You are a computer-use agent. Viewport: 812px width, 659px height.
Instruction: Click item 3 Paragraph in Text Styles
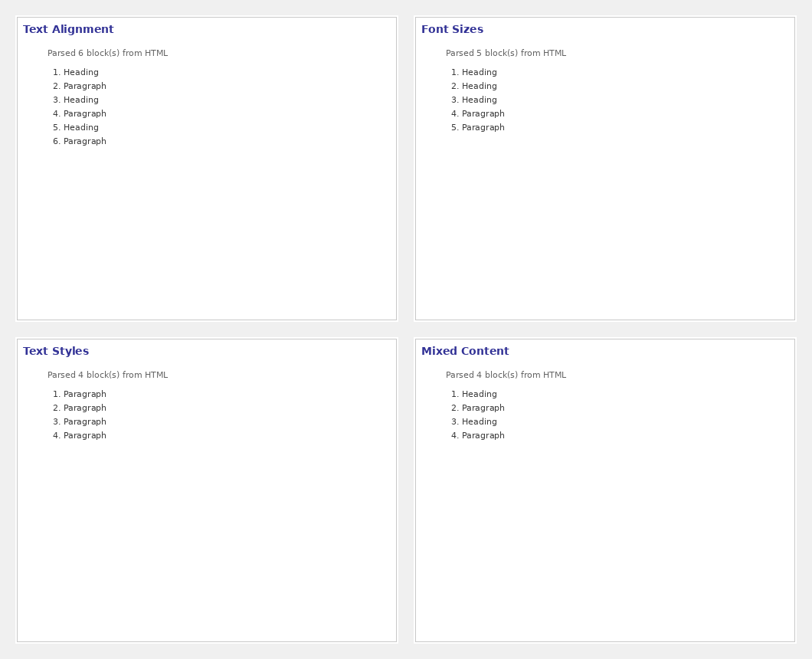(x=84, y=422)
